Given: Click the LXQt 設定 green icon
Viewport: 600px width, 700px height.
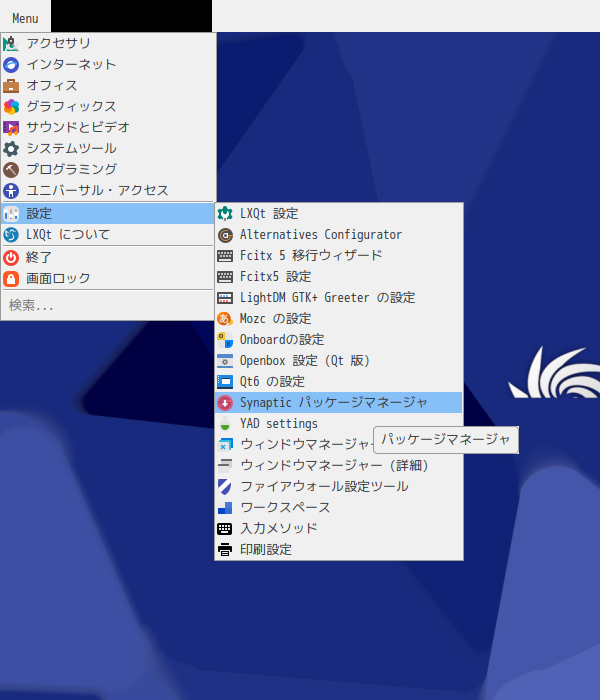Looking at the screenshot, I should click(225, 214).
